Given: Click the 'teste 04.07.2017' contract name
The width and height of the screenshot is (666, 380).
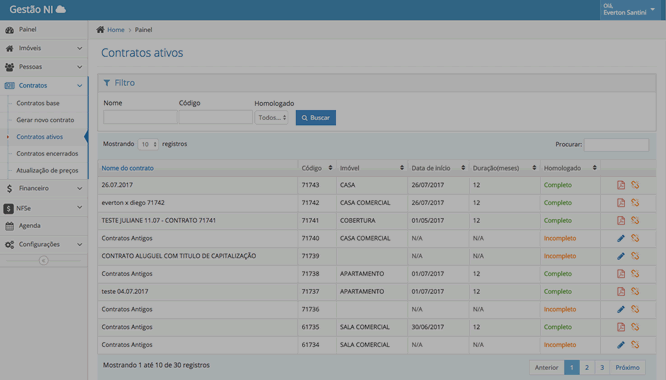Looking at the screenshot, I should pyautogui.click(x=125, y=292).
